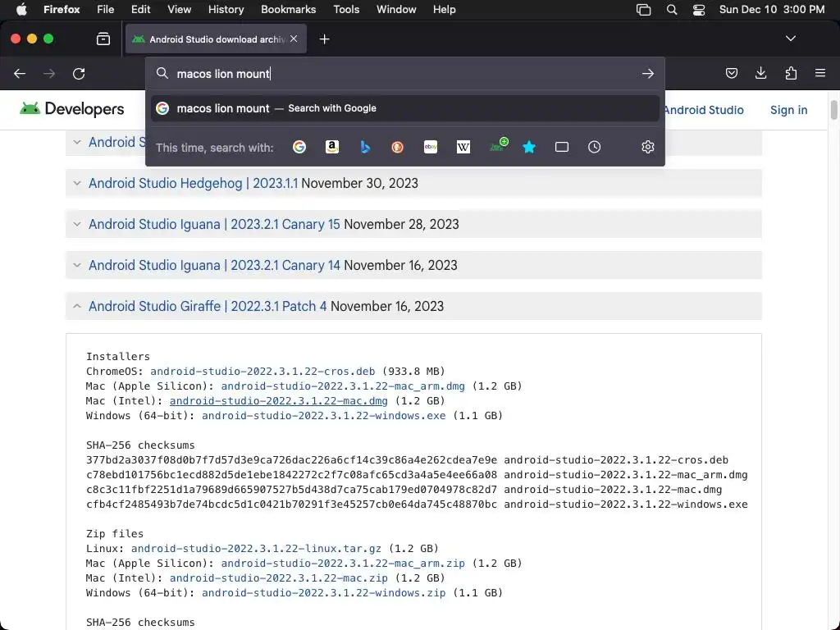
Task: Open macOS Control Center icon
Action: tap(699, 10)
